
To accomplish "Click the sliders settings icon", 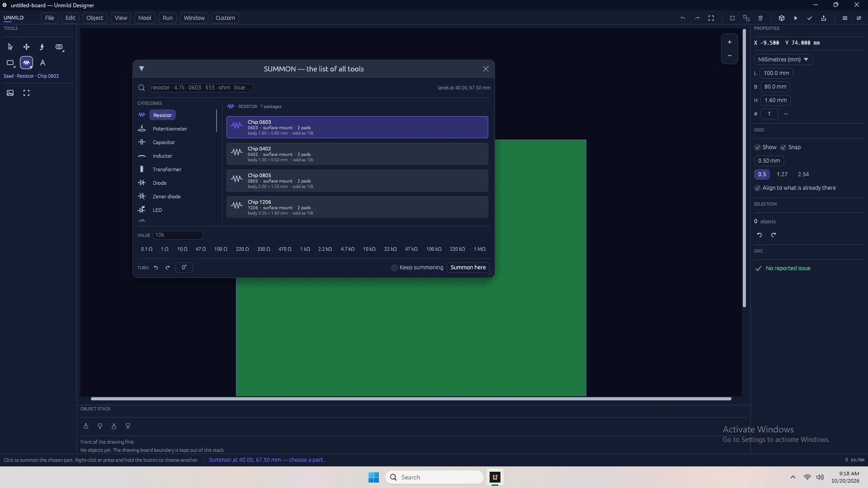I will tap(859, 18).
